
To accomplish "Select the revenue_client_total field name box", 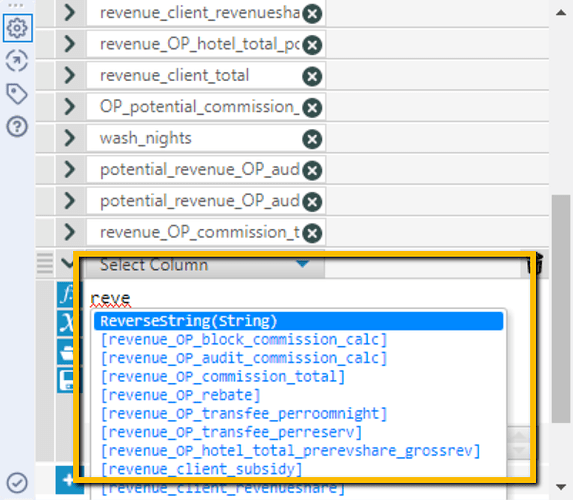I will (x=206, y=76).
